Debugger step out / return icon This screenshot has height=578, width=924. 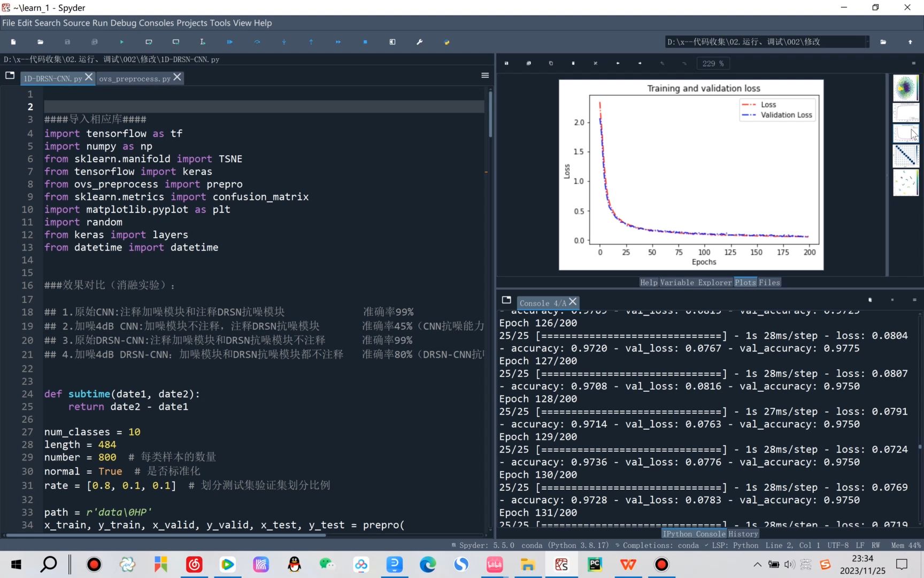[x=311, y=42]
